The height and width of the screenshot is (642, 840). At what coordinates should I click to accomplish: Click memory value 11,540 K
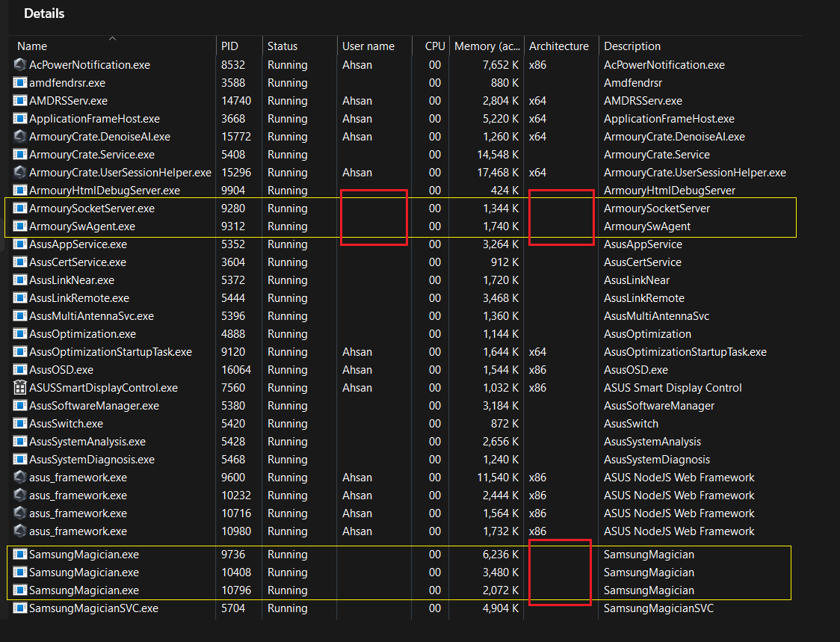pos(498,478)
